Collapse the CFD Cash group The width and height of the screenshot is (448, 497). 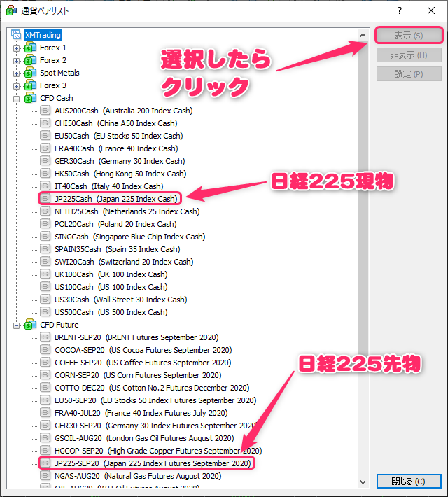tap(17, 99)
